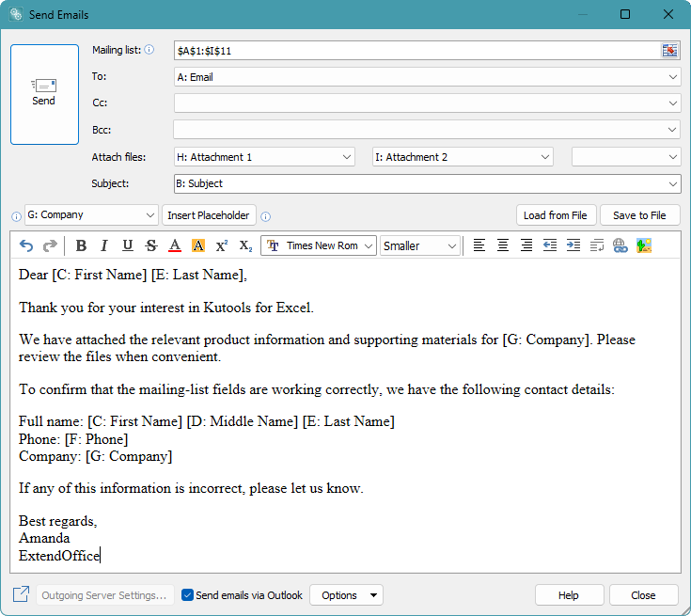
Task: Toggle bold formatting
Action: [81, 245]
